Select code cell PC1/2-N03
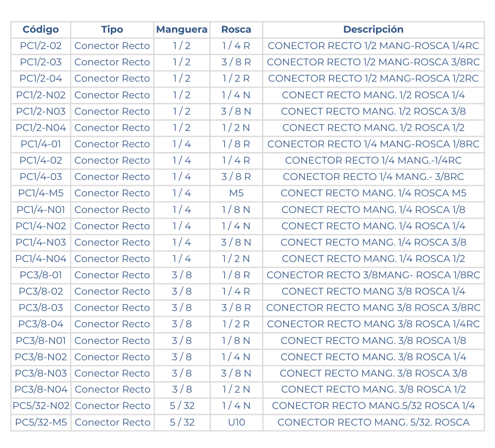This screenshot has height=448, width=495. click(x=41, y=111)
